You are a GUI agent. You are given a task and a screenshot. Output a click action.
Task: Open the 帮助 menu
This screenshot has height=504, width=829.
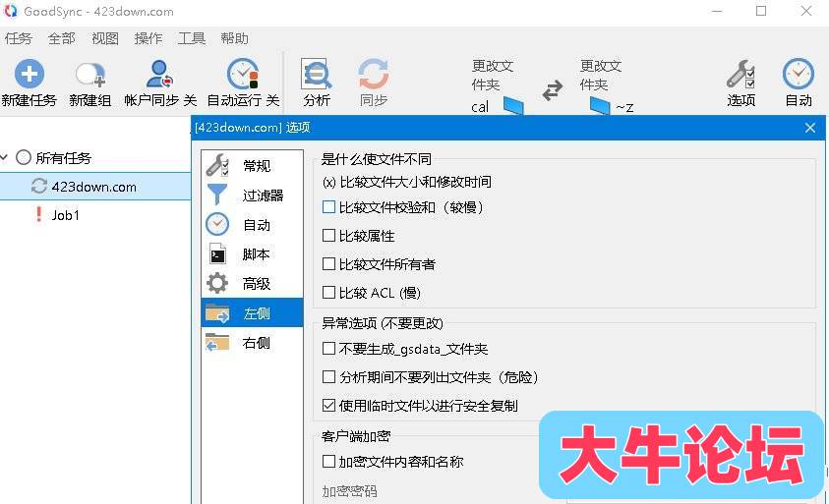(x=234, y=38)
